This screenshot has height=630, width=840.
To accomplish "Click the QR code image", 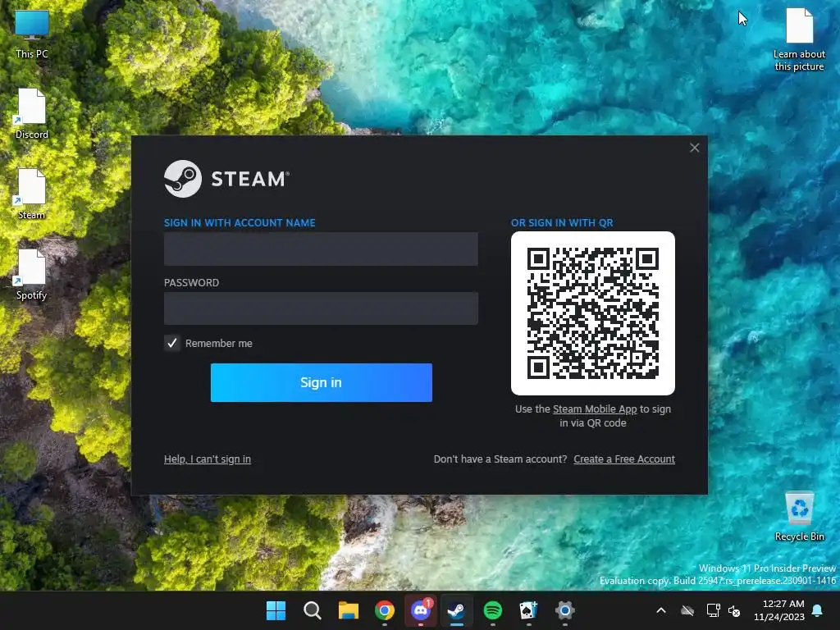I will pyautogui.click(x=593, y=313).
